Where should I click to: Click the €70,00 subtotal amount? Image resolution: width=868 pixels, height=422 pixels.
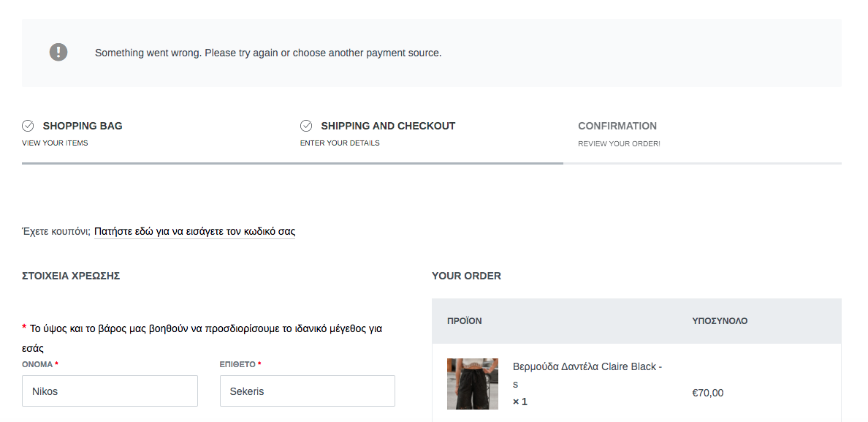(707, 392)
